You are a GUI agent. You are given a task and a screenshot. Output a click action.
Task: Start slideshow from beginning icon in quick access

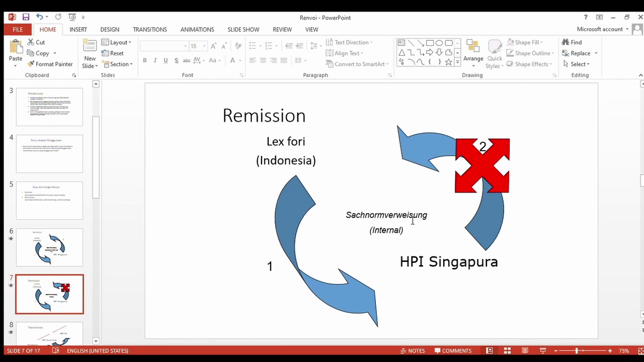point(71,17)
